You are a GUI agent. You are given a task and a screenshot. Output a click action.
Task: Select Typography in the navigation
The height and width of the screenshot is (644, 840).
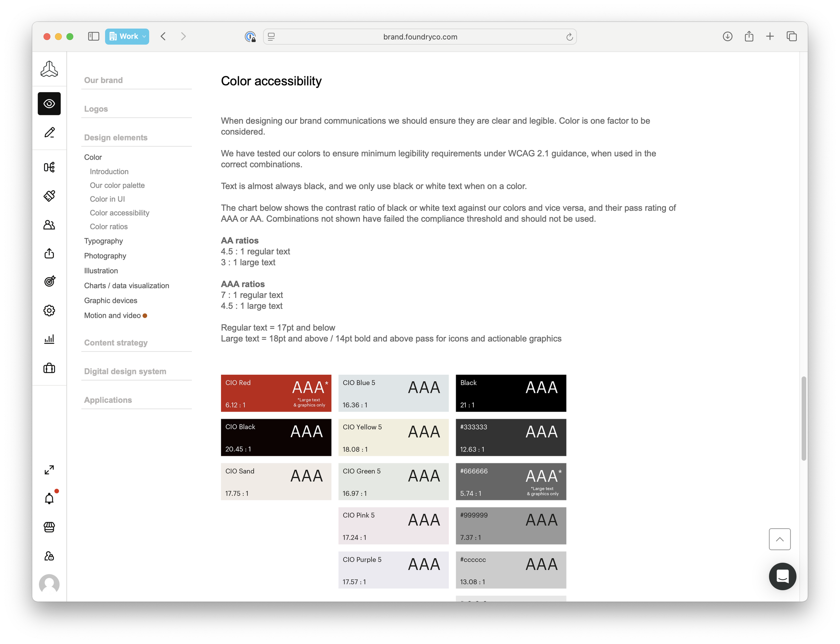(x=103, y=241)
